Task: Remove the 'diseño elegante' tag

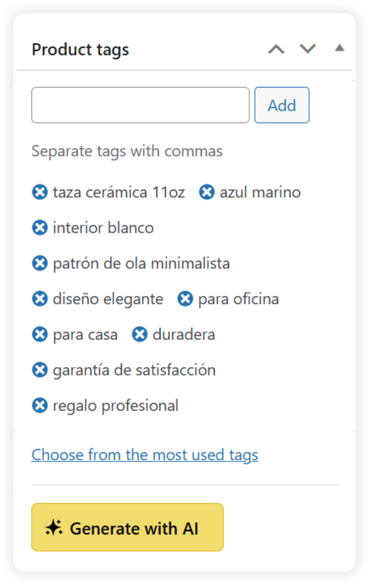Action: (39, 299)
